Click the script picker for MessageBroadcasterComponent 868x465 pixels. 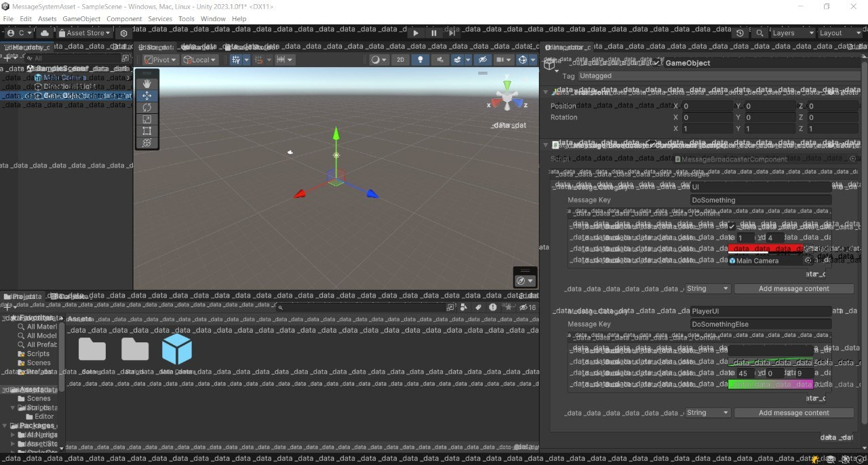[x=853, y=159]
